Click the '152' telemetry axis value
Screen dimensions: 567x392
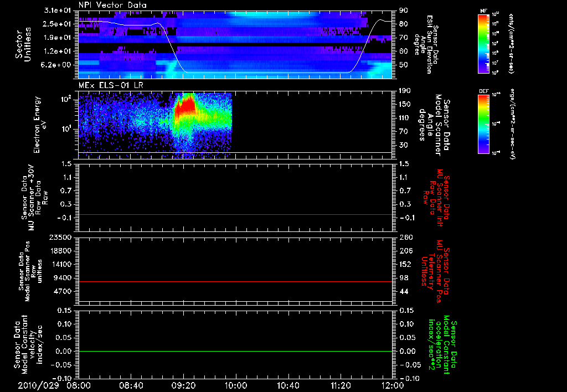point(405,264)
